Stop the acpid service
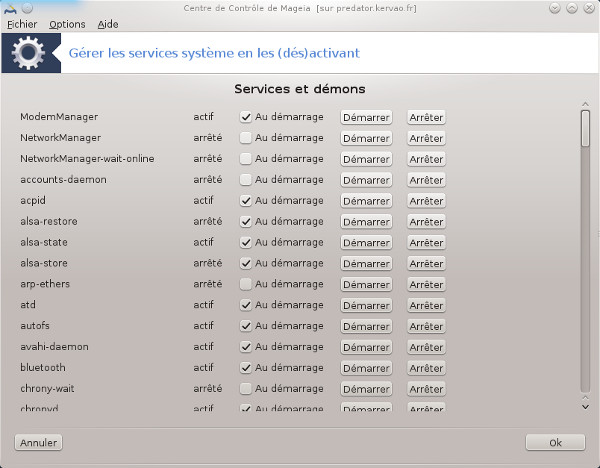The width and height of the screenshot is (600, 468). point(426,201)
